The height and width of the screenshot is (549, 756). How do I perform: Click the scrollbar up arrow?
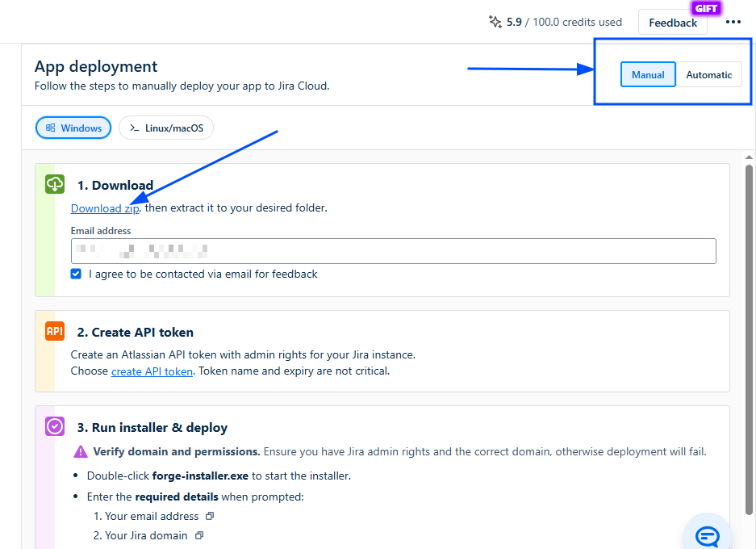750,157
